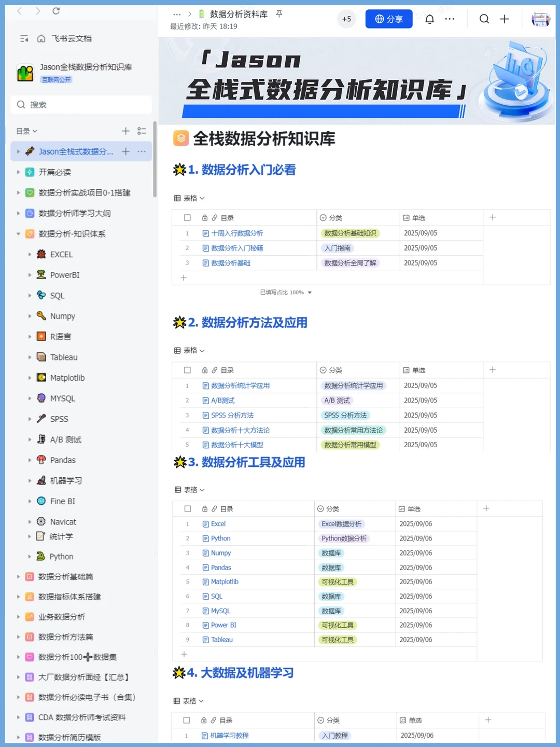Click the 单选 column header in section 3 table
Screen dimensions: 560x747
pos(437,509)
